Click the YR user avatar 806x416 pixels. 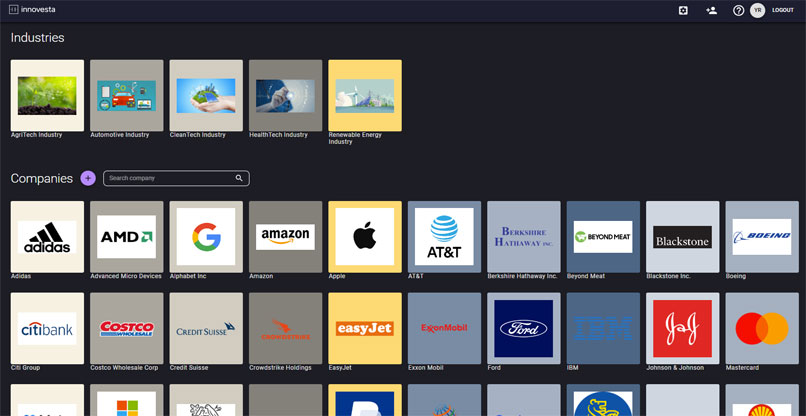tap(757, 10)
